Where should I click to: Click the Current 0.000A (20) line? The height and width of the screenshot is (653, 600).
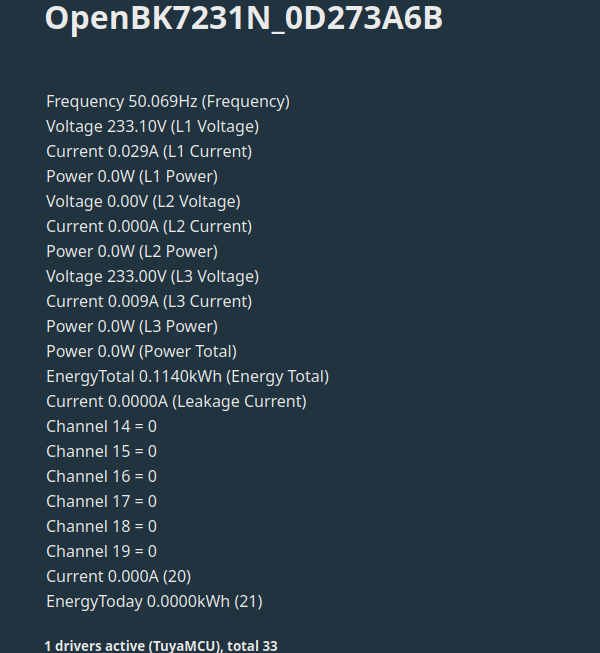click(x=119, y=576)
